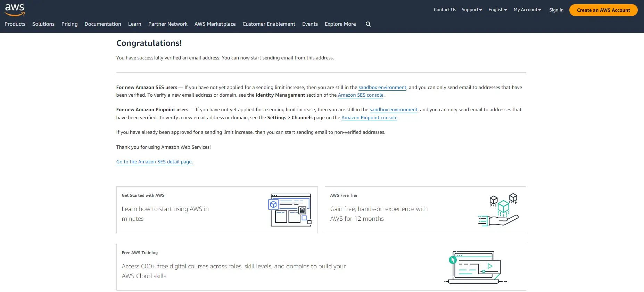
Task: Choose Learn from the navigation bar
Action: pos(134,24)
